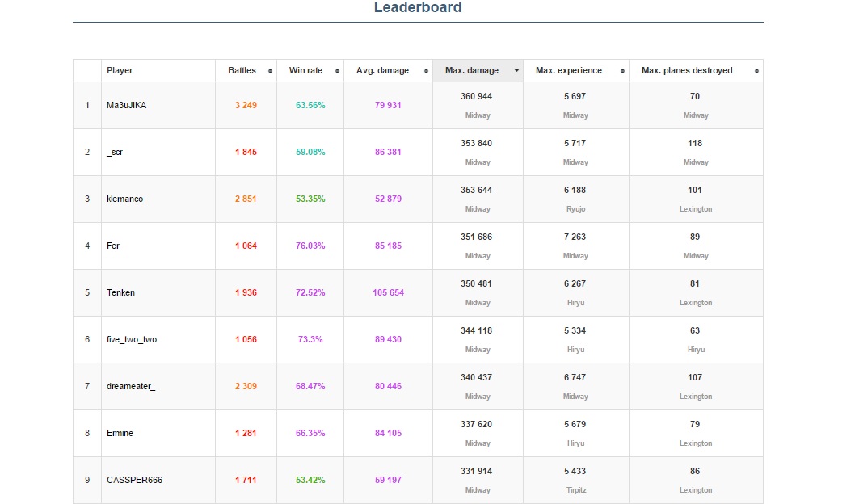Screen dimensions: 855x504
Task: Open player Fer profile
Action: coord(113,246)
